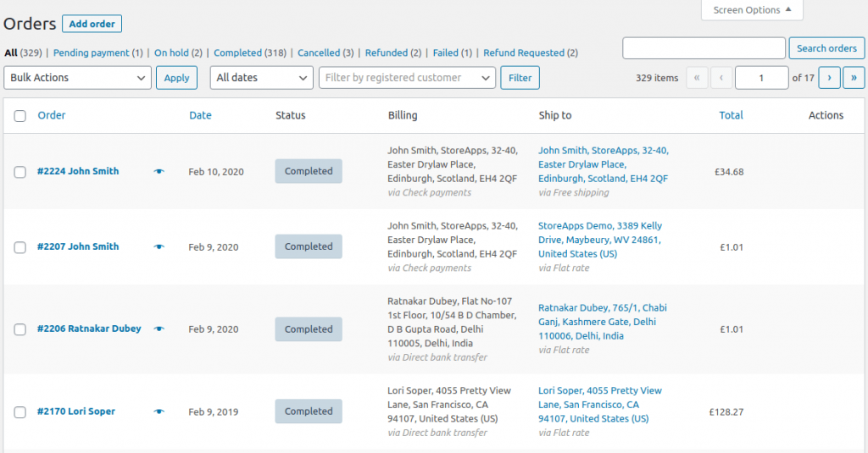Go to first page of orders

click(697, 78)
